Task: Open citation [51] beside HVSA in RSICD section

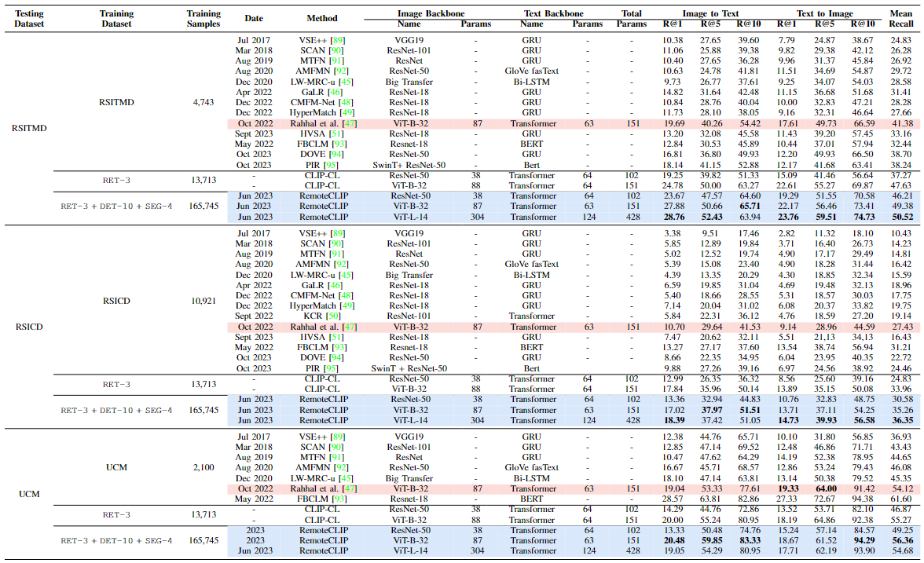Action: point(336,338)
